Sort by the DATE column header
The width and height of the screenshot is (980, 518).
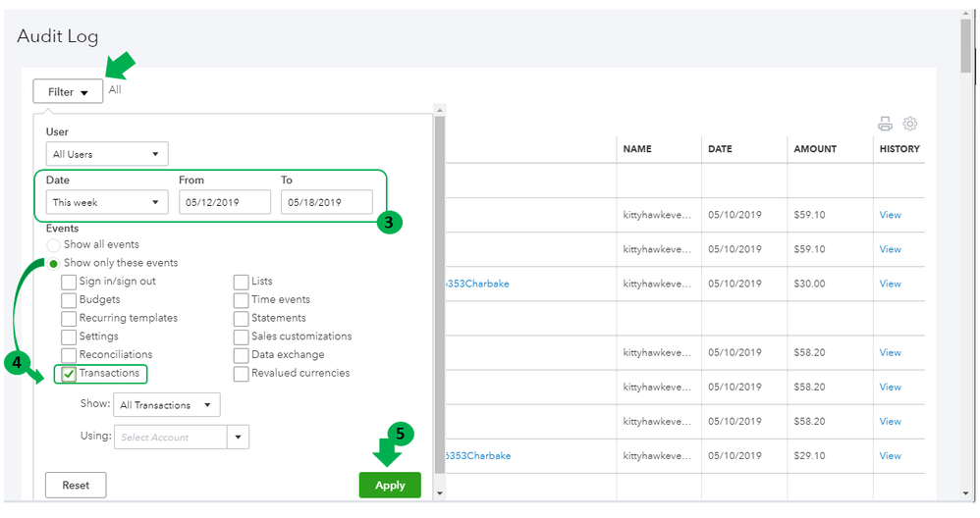(x=720, y=148)
